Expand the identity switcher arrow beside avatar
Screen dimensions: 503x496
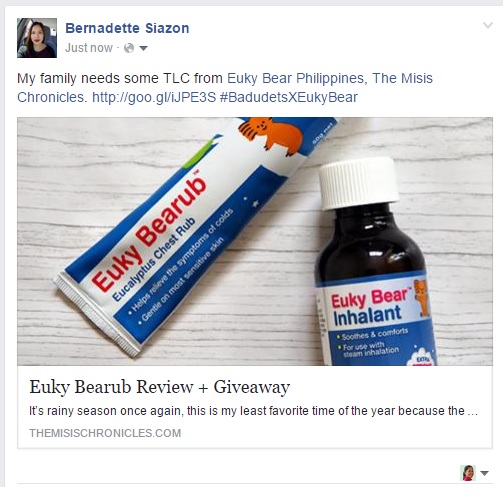pyautogui.click(x=484, y=473)
